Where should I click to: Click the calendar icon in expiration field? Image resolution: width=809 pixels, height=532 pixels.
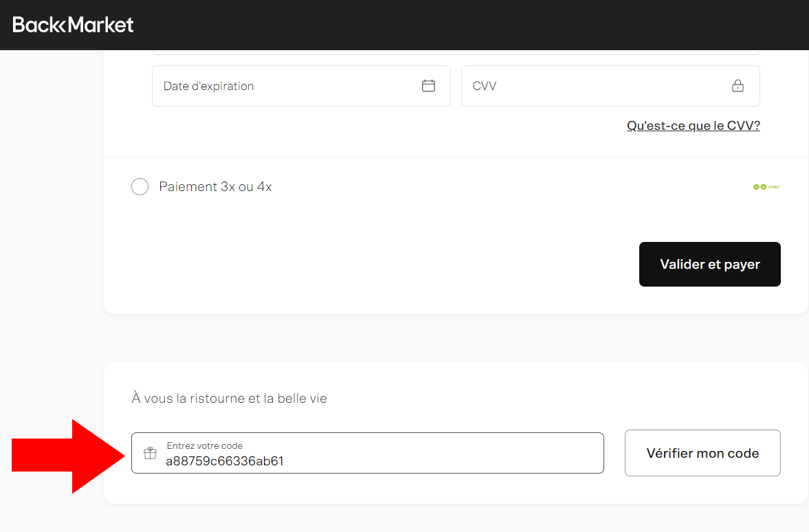[x=428, y=86]
